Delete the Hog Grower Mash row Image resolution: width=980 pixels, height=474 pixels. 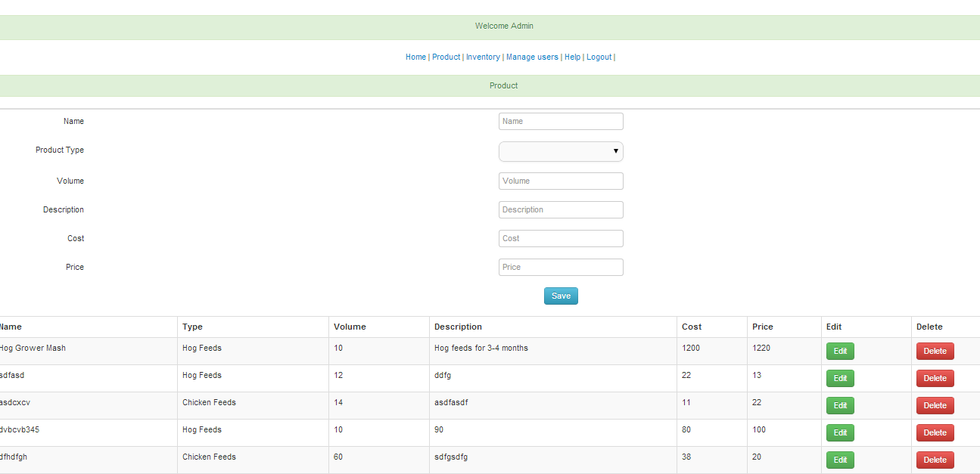pos(935,351)
